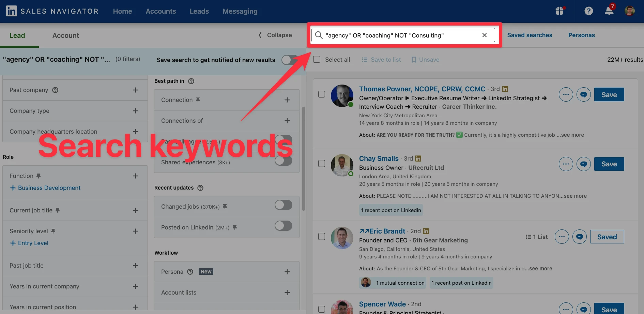The width and height of the screenshot is (644, 314).
Task: Open more options for Chay Smalls
Action: [x=566, y=164]
